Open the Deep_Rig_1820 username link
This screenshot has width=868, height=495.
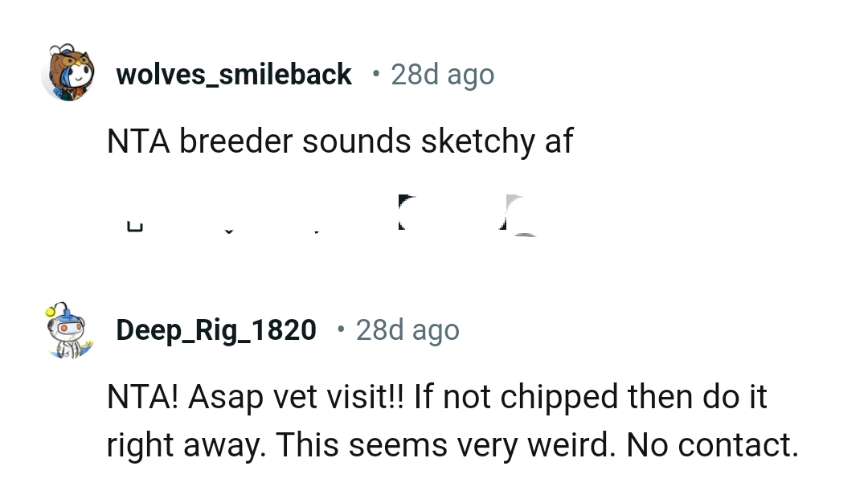[x=215, y=329]
